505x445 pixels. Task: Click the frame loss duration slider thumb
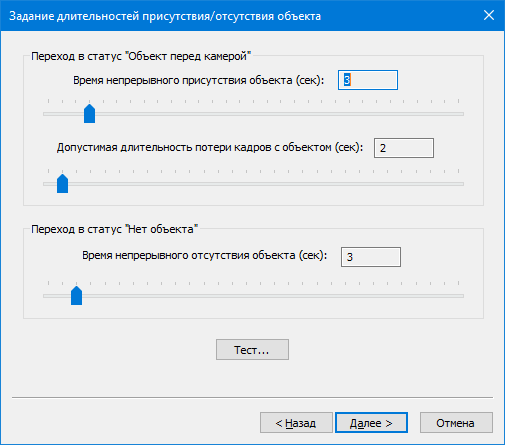click(62, 183)
